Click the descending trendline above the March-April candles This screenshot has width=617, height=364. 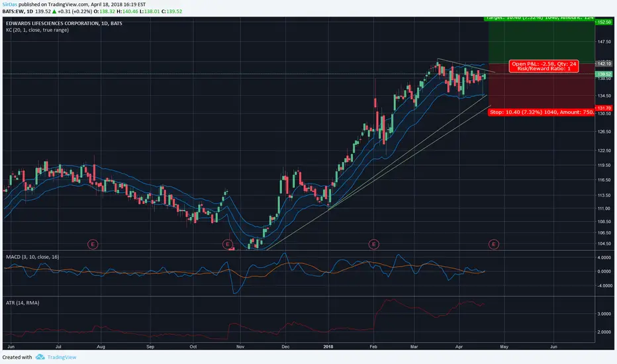click(x=466, y=66)
